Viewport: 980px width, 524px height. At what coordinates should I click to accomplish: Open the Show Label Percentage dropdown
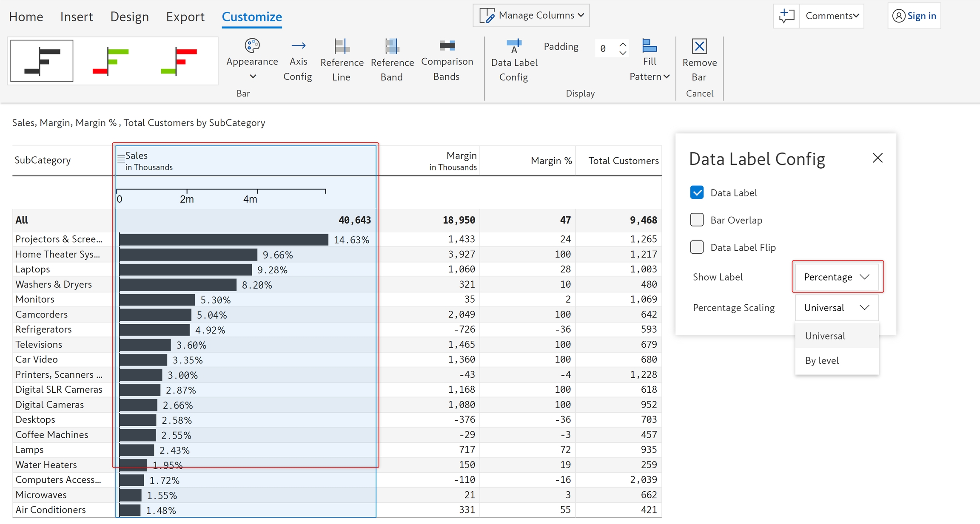[836, 277]
